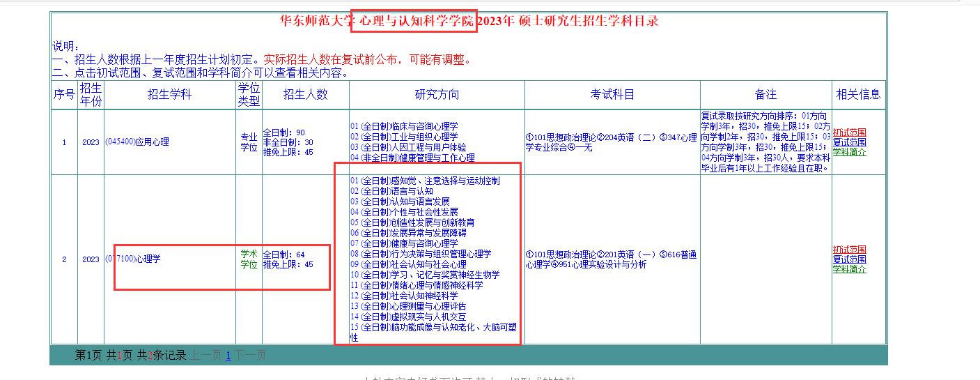This screenshot has height=380, width=980.
Task: Click exam subjects containing 347心理学专业综合
Action: (x=612, y=142)
